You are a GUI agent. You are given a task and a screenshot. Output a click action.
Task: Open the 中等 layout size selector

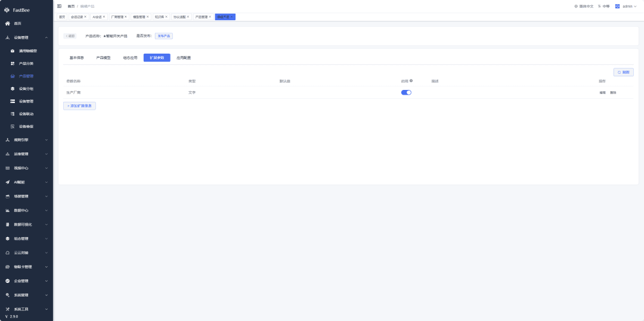point(603,6)
